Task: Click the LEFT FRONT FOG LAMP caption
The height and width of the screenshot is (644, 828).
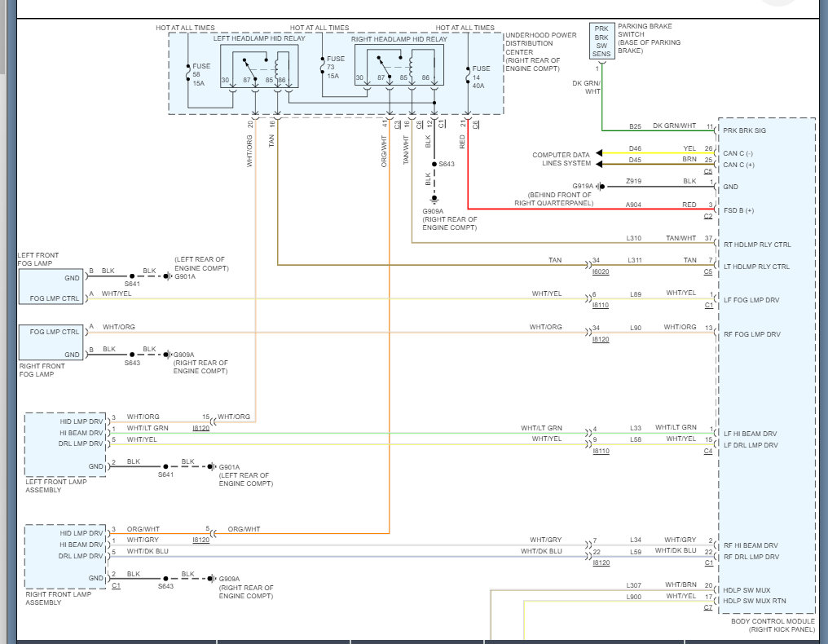Action: pos(38,259)
